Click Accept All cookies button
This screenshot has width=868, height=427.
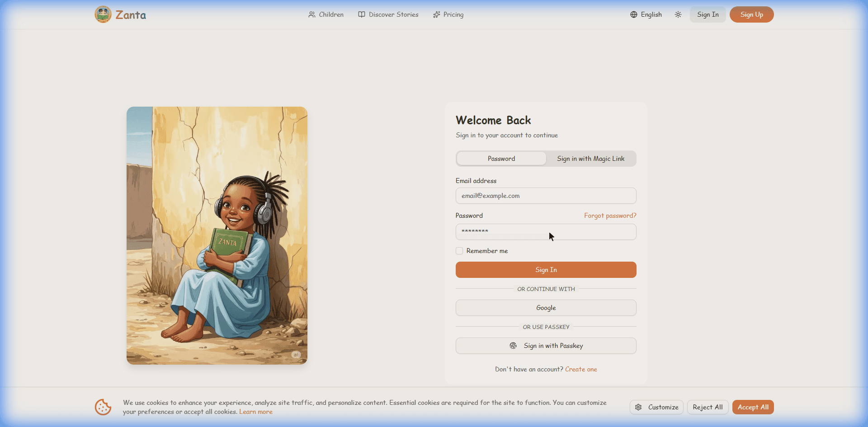coord(753,407)
